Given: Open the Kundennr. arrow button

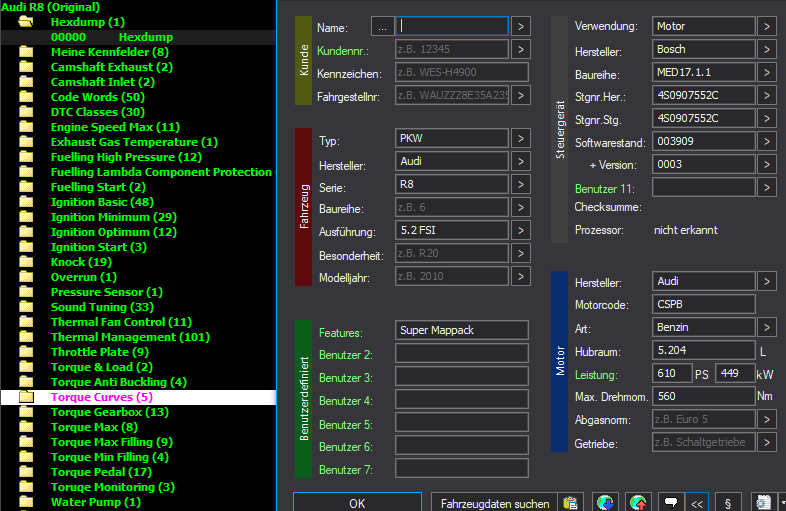Looking at the screenshot, I should 521,49.
